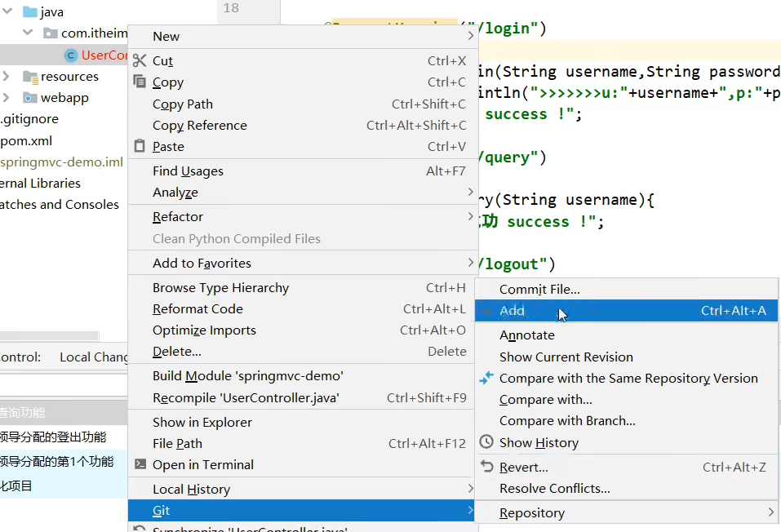
Task: Choose Show Current Revision
Action: pyautogui.click(x=626, y=357)
